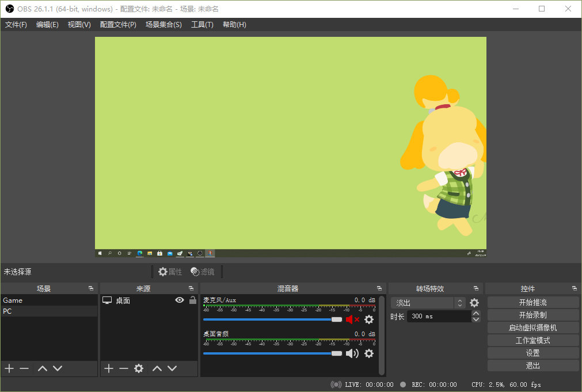Remove selected scene with minus icon

coord(24,368)
